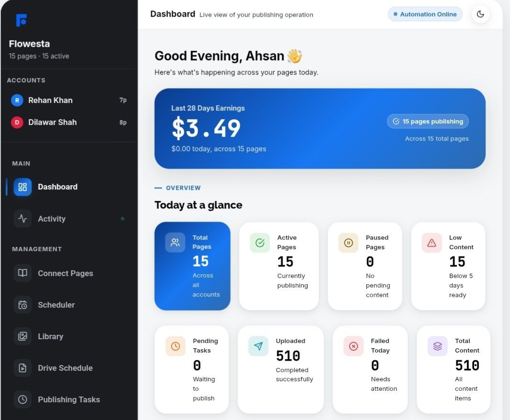This screenshot has height=420, width=510.
Task: Click the '7p' count beside Rehan Khan
Action: 123,100
